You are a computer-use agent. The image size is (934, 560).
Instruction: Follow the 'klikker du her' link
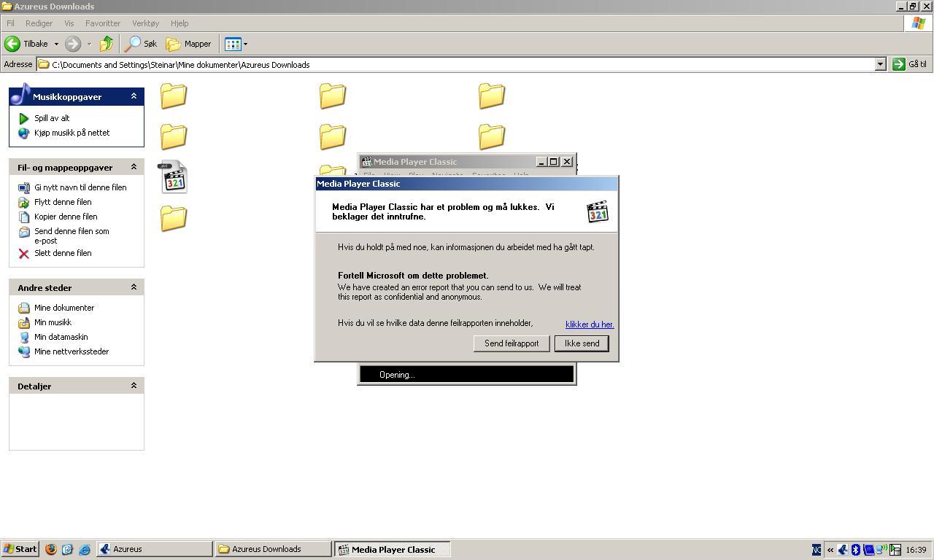click(590, 324)
